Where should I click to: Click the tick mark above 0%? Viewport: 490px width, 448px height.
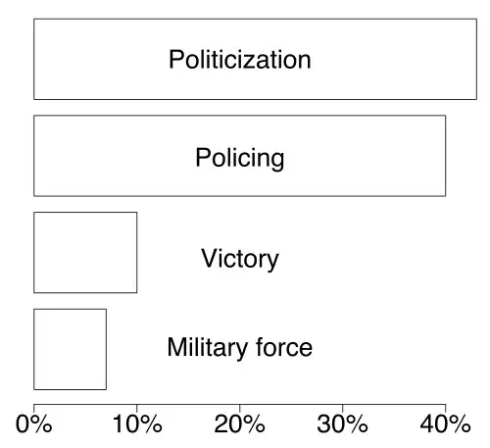pyautogui.click(x=34, y=408)
